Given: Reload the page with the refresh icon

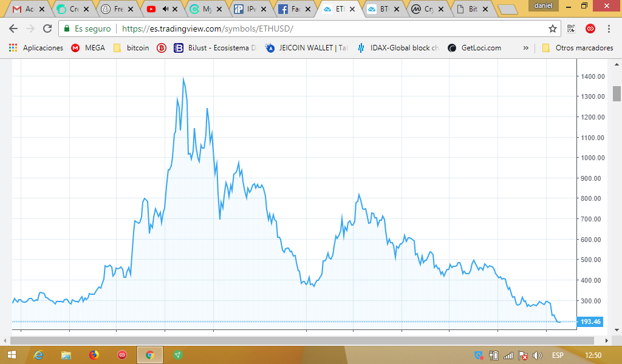Looking at the screenshot, I should point(47,29).
